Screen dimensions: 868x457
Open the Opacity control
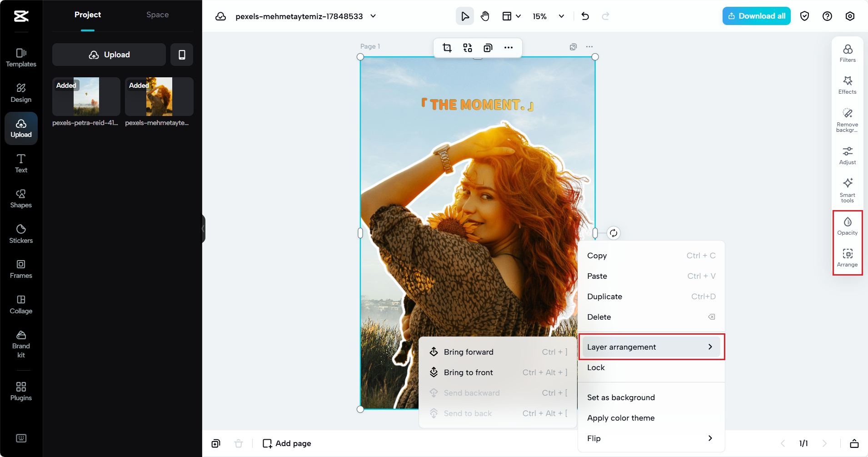(848, 226)
